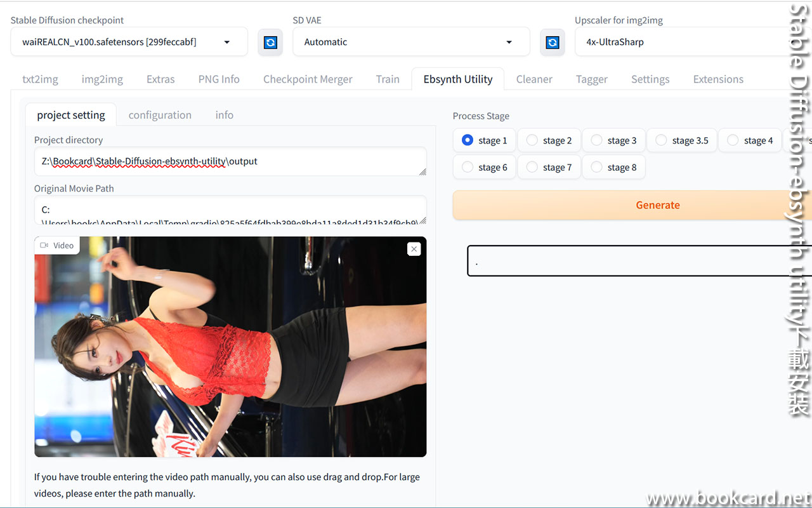Open the configuration tab of project settings
The height and width of the screenshot is (508, 812).
(x=160, y=115)
